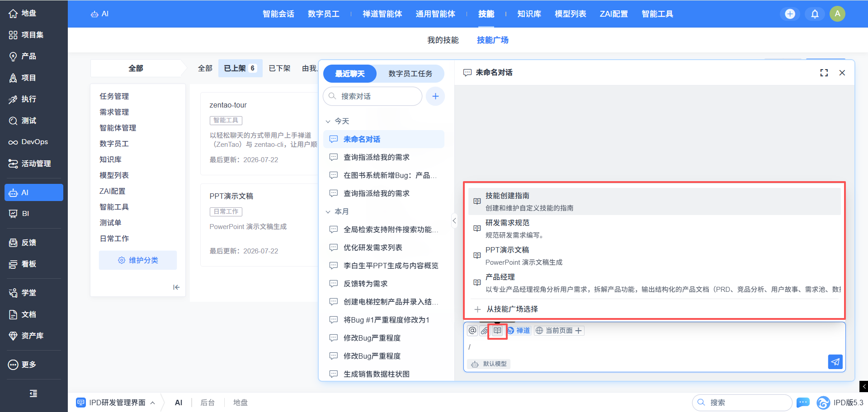Viewport: 868px width, 412px height.
Task: Open the IPD研发管理界面 switcher dropdown
Action: point(116,403)
